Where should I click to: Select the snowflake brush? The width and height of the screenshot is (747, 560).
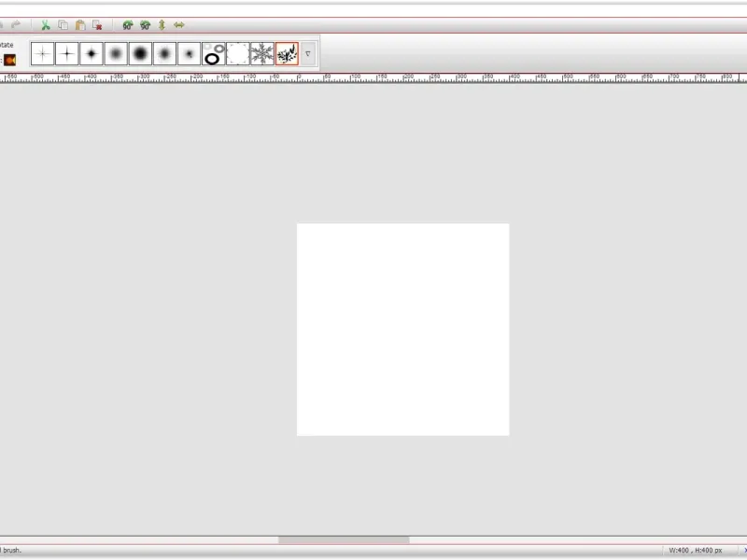[x=262, y=53]
